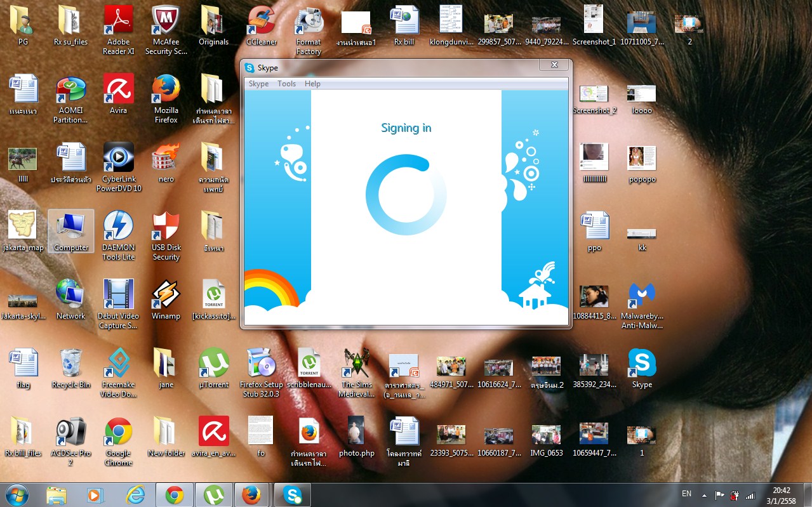Select the Google Chrome desktop icon
This screenshot has width=812, height=507.
118,442
